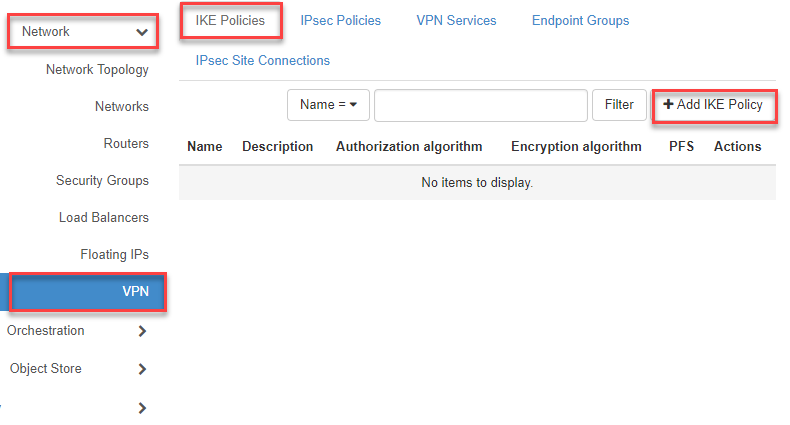Go to the Networks page
790x425 pixels.
pyautogui.click(x=122, y=107)
